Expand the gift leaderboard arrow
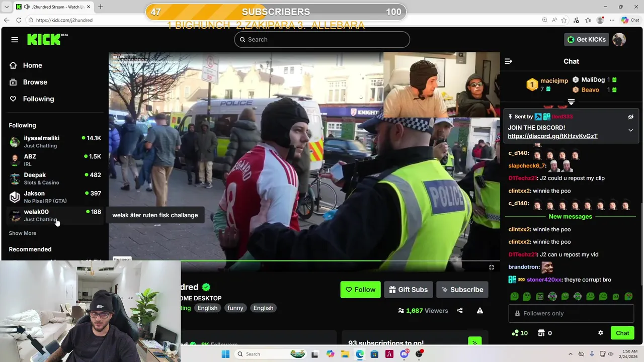Screen dimensions: 644x362 tap(571, 102)
